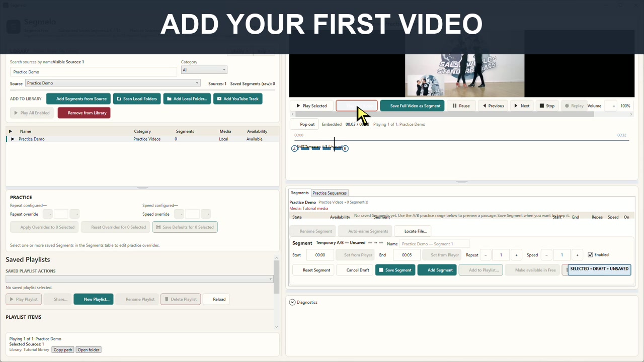Screen dimensions: 644x362
Task: Click Add Local Folder button
Action: [187, 99]
